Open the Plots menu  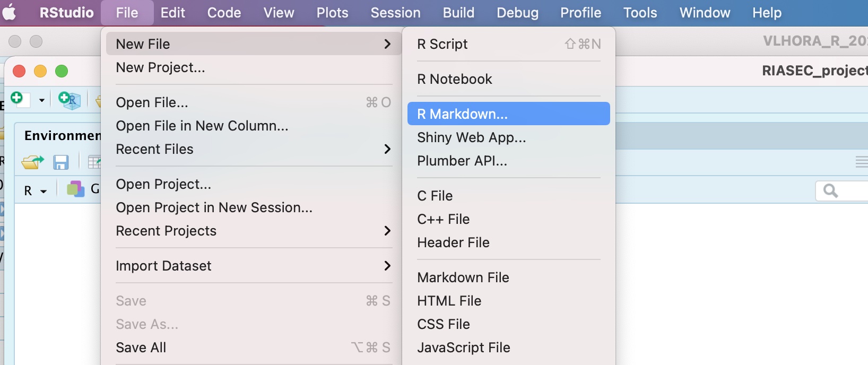tap(333, 12)
